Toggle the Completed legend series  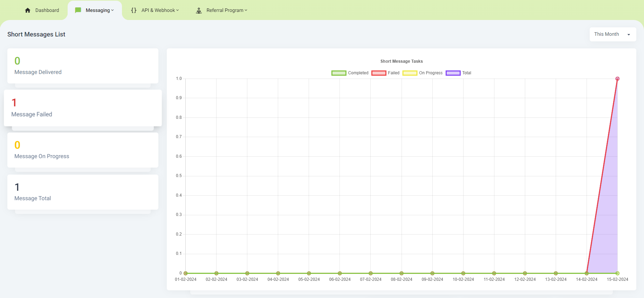click(350, 73)
